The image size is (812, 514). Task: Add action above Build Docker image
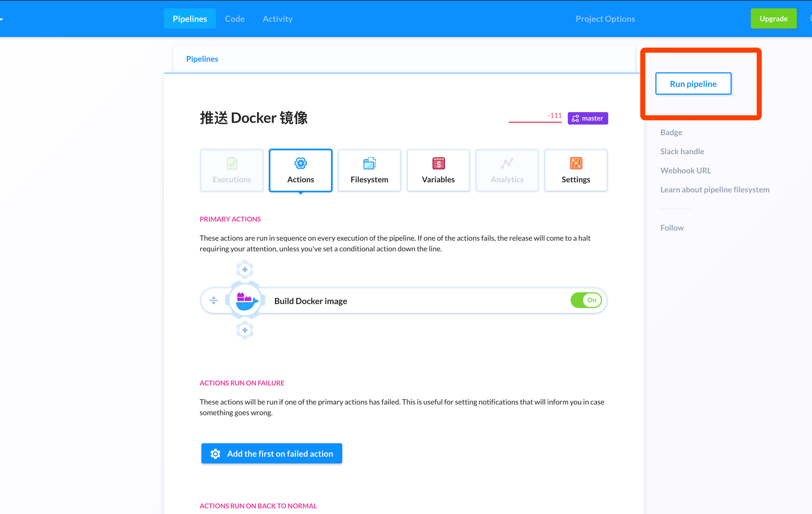(x=245, y=270)
